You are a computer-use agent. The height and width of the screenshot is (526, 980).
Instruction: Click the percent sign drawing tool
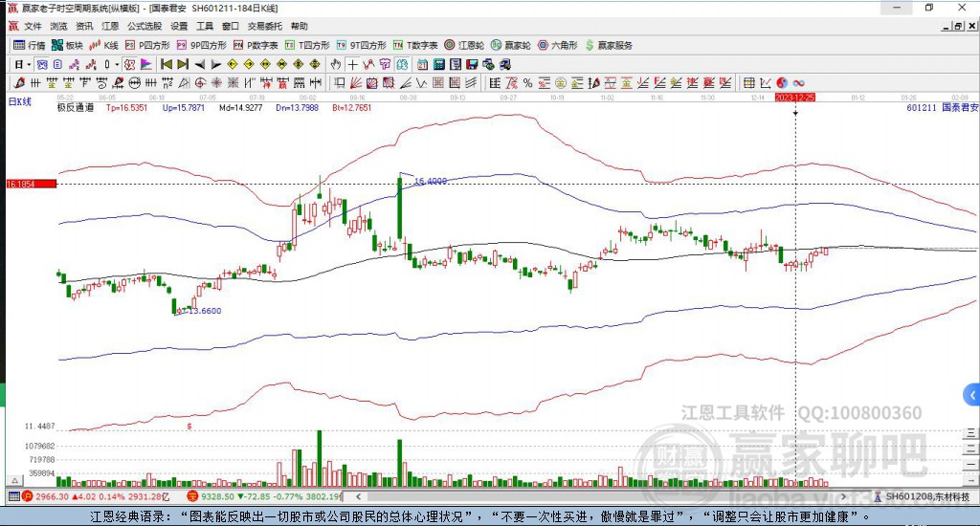527,83
